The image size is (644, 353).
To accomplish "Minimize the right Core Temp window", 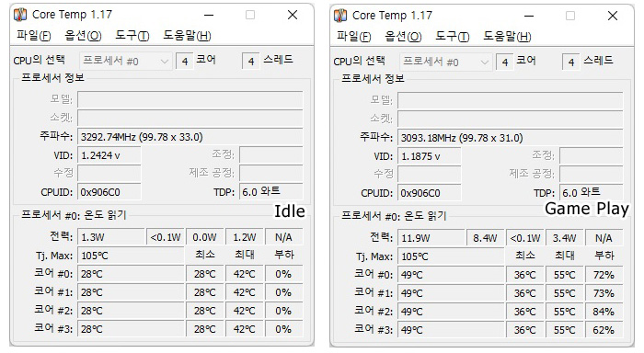I will pos(529,16).
